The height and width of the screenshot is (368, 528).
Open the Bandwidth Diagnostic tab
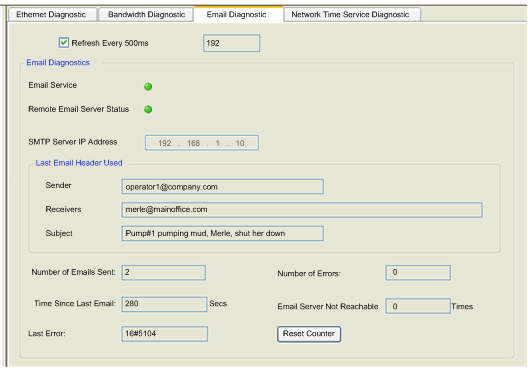(146, 14)
